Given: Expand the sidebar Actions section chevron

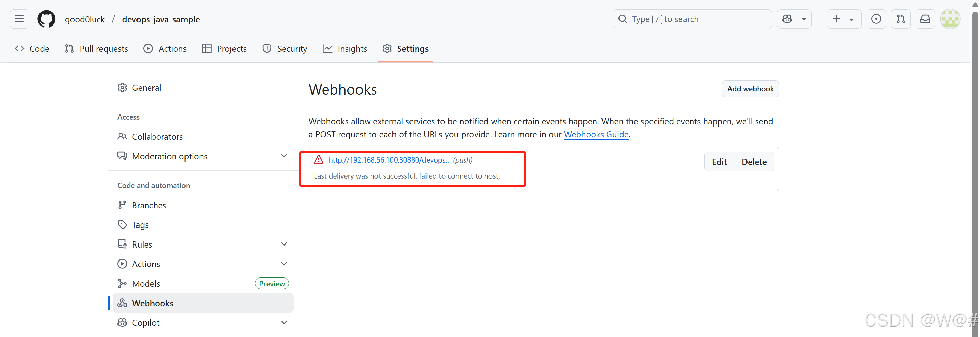Looking at the screenshot, I should click(284, 264).
